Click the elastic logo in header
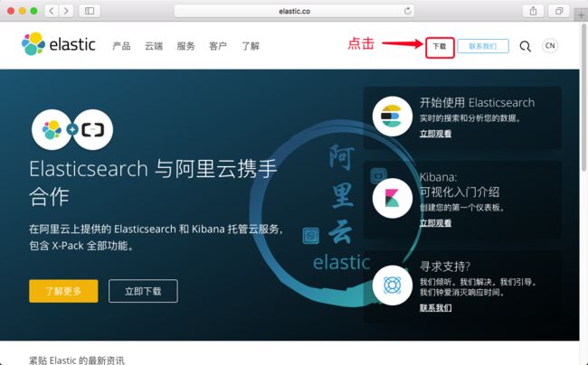The height and width of the screenshot is (365, 588). click(58, 44)
